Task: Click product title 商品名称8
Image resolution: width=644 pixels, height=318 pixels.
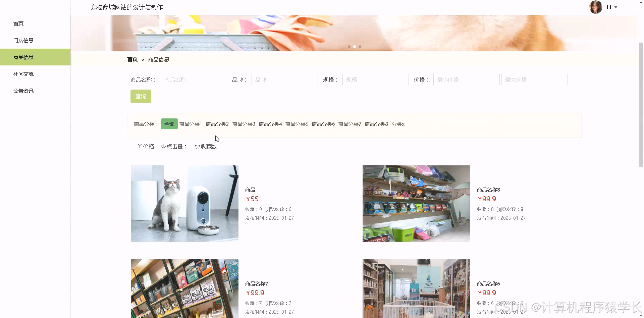Action: [488, 190]
